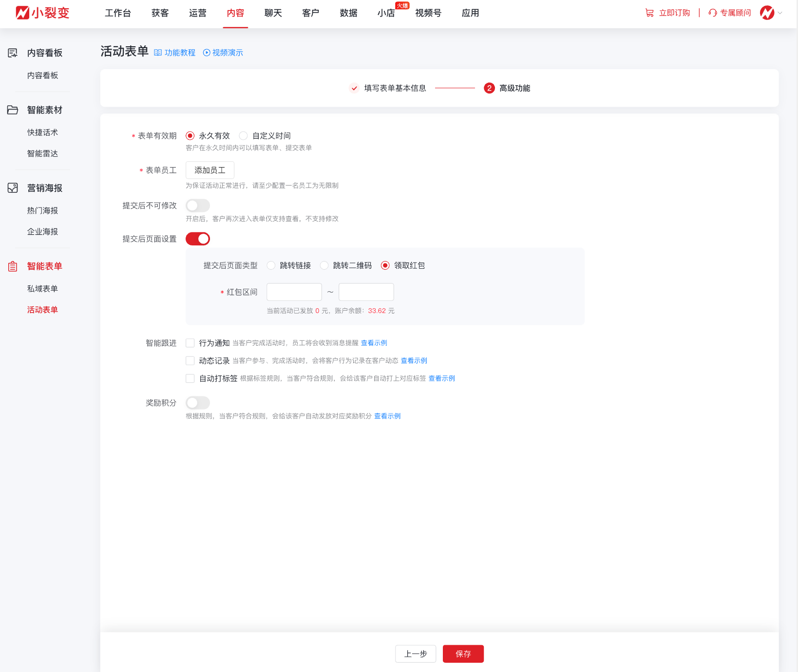The image size is (798, 672).
Task: Click the headset advisor icon
Action: point(713,13)
